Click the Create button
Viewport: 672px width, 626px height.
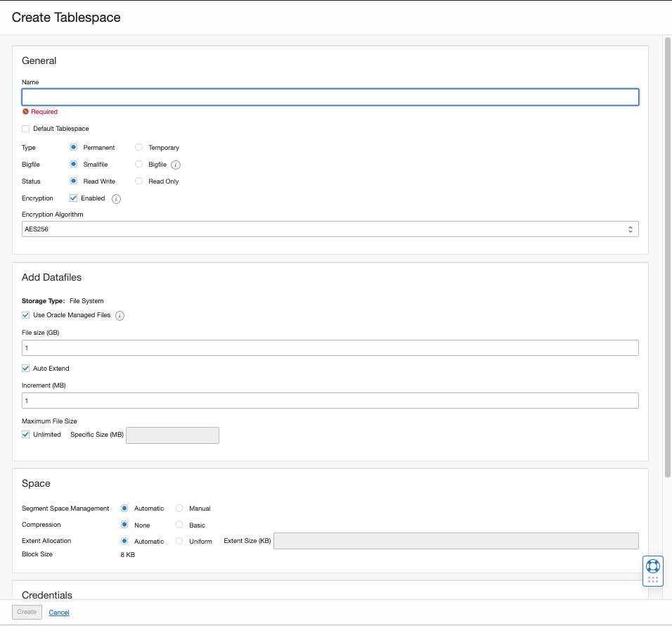pos(27,612)
